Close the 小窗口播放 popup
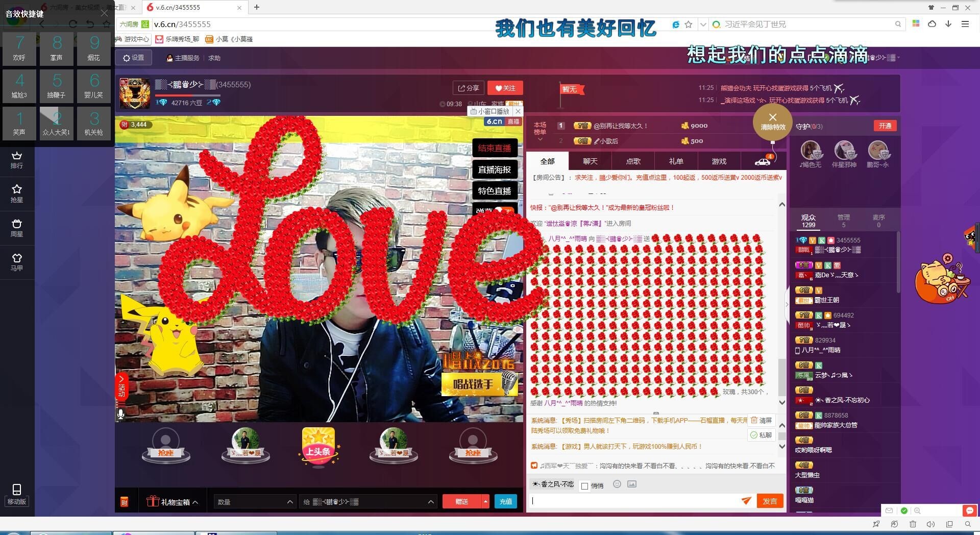The height and width of the screenshot is (535, 980). pyautogui.click(x=518, y=111)
